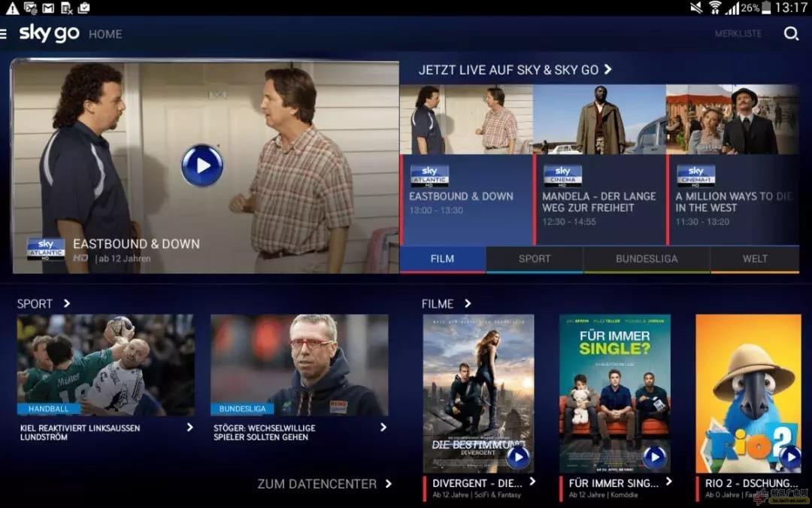Click the Sky Cinema channel logo
This screenshot has width=812, height=508.
click(x=562, y=173)
